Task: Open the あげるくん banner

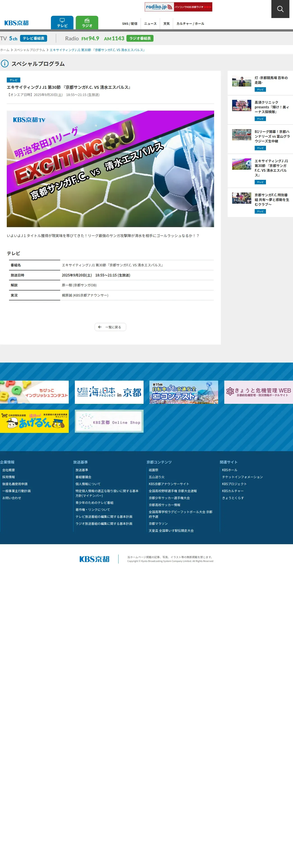Action: coord(34,421)
